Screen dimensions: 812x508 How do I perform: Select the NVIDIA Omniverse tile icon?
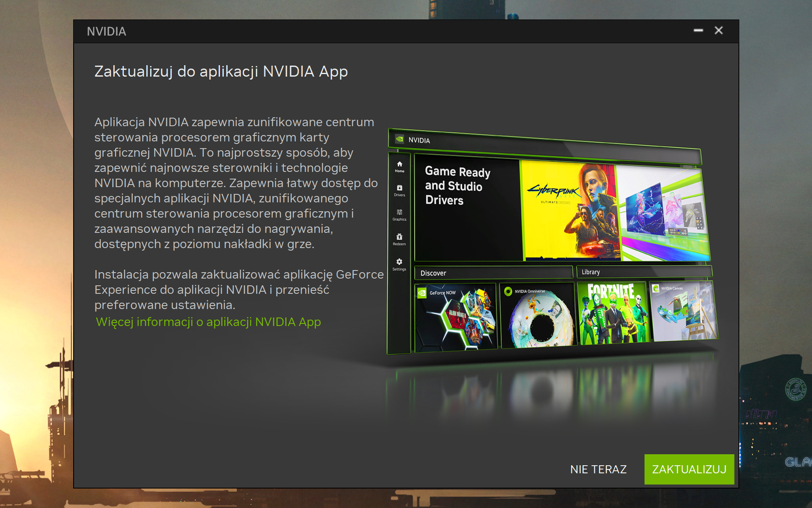508,291
